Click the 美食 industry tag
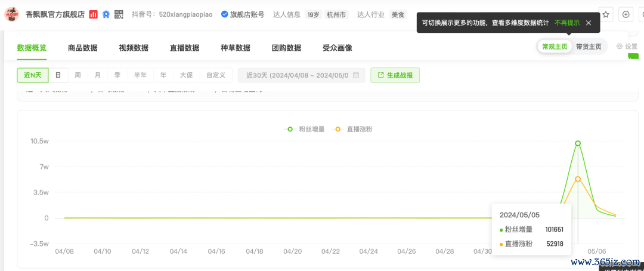 398,14
